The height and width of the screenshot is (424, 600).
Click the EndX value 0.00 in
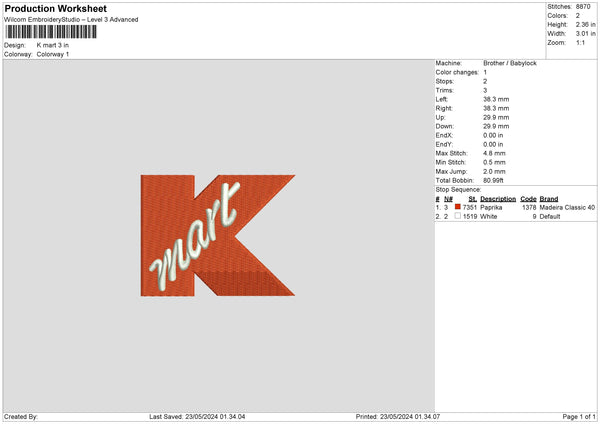[493, 135]
